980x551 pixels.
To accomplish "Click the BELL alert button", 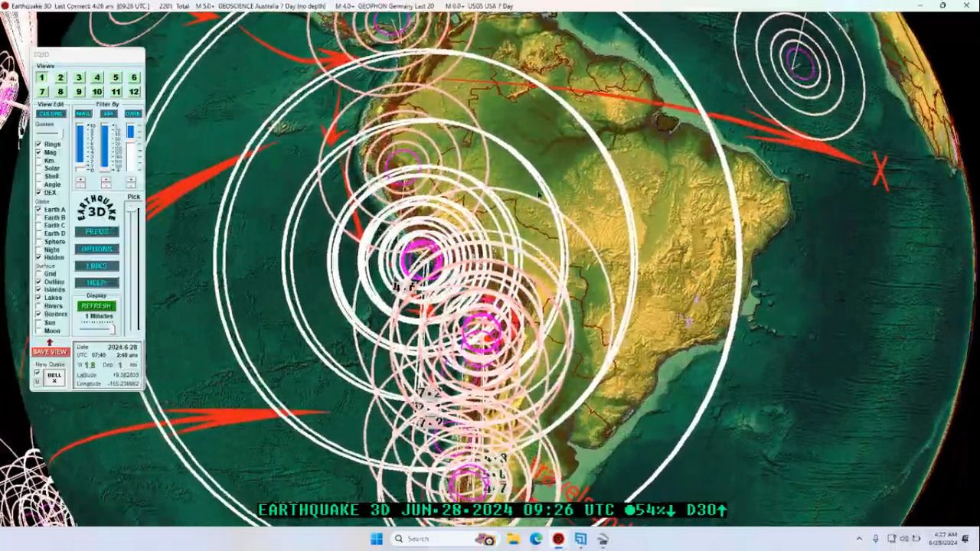I will tap(54, 377).
